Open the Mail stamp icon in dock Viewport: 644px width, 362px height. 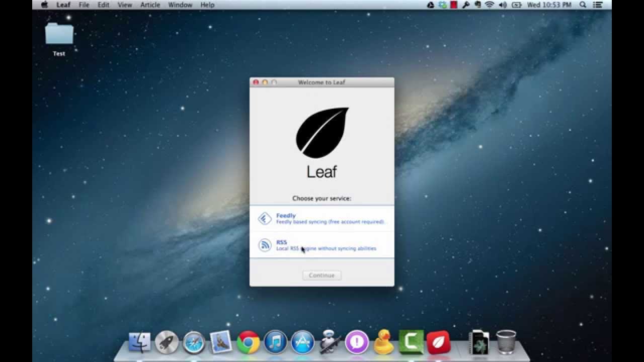(221, 342)
